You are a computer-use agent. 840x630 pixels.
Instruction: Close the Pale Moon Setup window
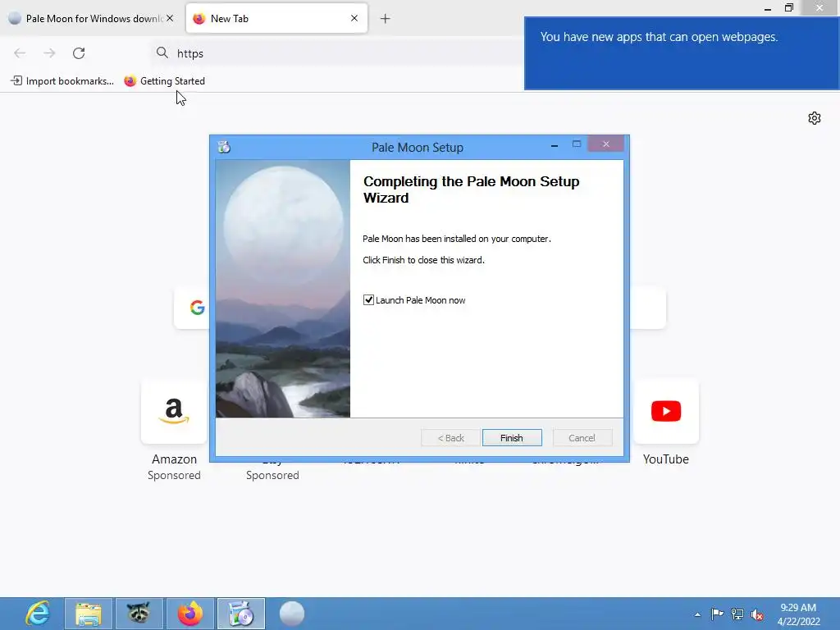[606, 144]
